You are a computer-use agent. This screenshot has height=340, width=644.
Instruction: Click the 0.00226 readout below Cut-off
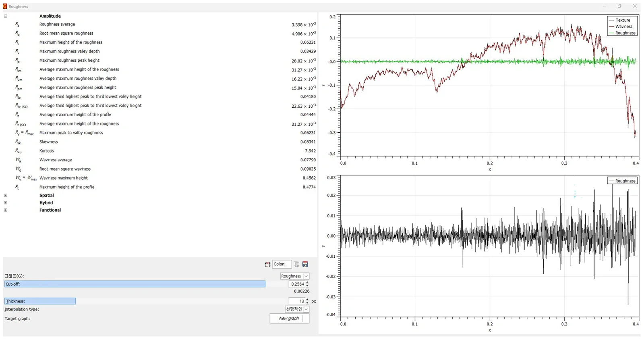tap(302, 291)
